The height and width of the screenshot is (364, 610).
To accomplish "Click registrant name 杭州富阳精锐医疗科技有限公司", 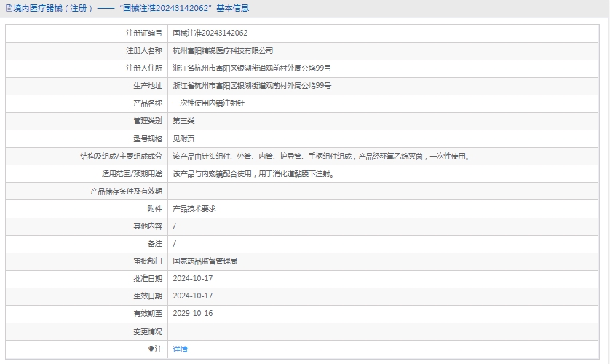I will click(223, 51).
